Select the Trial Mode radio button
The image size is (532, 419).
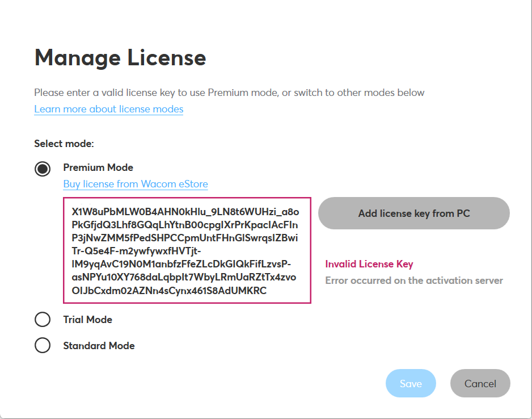[43, 320]
